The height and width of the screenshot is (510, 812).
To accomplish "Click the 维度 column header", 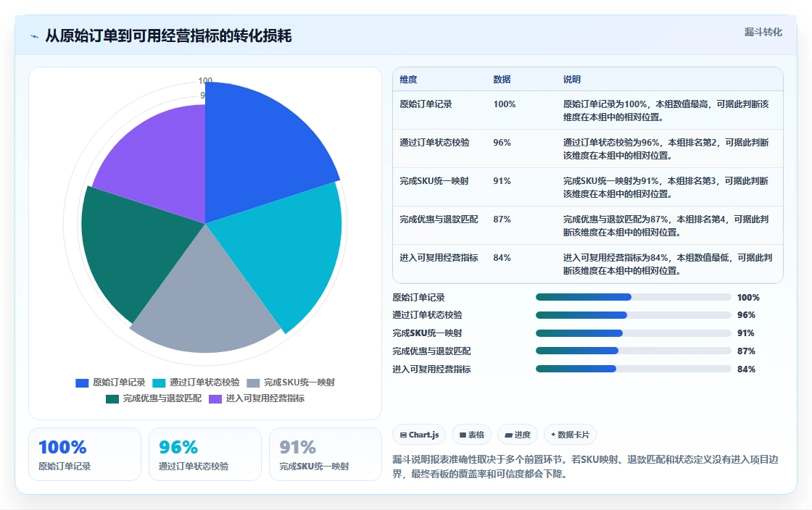I will click(x=408, y=79).
